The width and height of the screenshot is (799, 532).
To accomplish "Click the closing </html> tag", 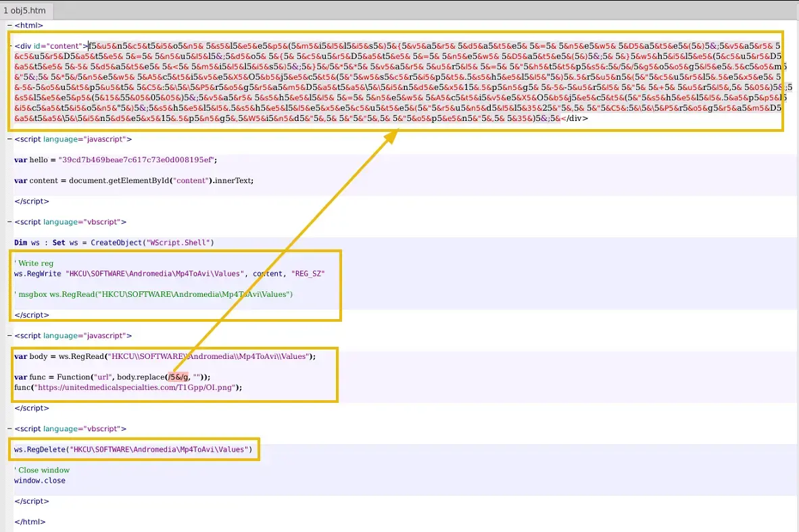I will 30,522.
